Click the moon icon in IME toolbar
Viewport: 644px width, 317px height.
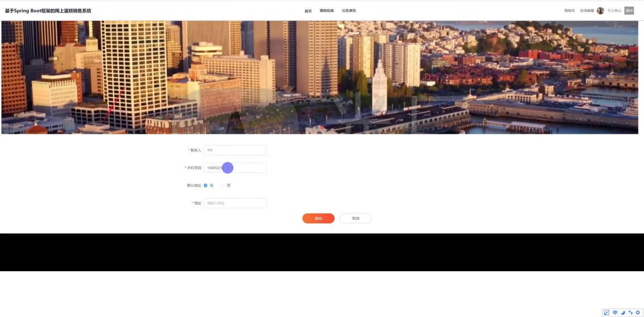(x=623, y=313)
